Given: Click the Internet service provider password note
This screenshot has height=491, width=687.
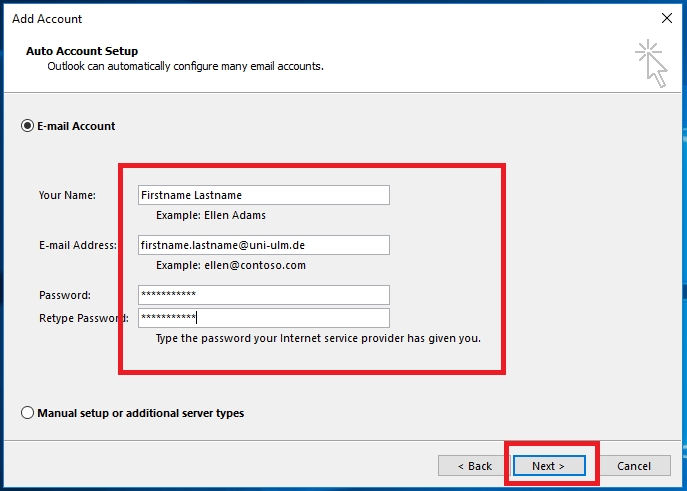Looking at the screenshot, I should 318,339.
